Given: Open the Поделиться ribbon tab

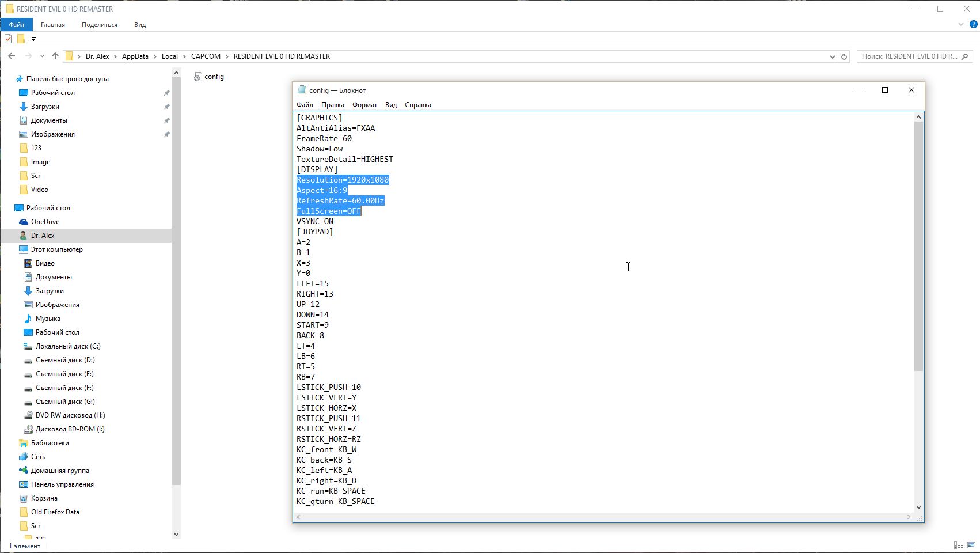Looking at the screenshot, I should (x=100, y=25).
